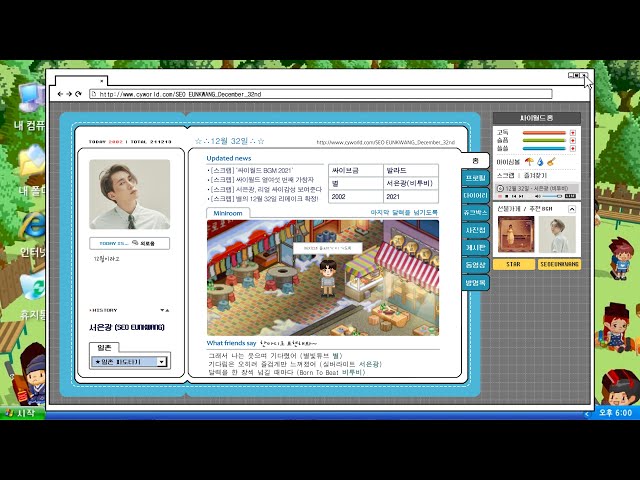Click the orange 고독 gauge bar
640x480 pixels.
tap(544, 133)
